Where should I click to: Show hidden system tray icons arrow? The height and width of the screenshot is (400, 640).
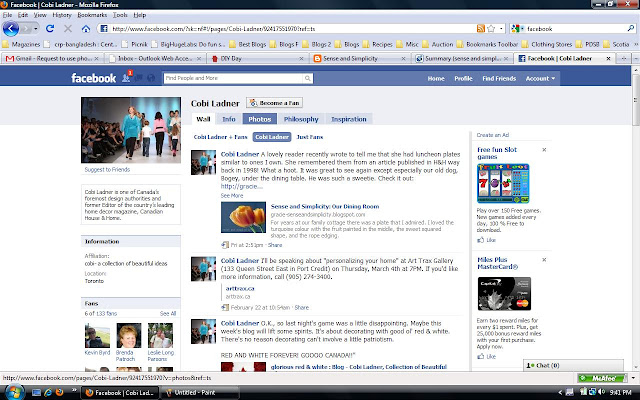click(x=560, y=393)
